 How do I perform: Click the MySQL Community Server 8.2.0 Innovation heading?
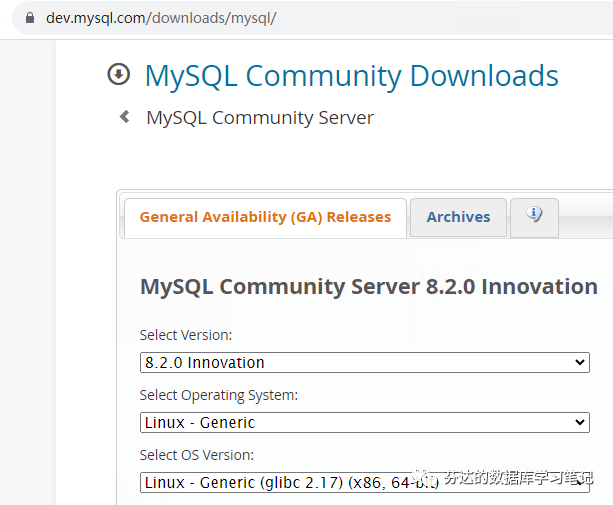coord(369,286)
